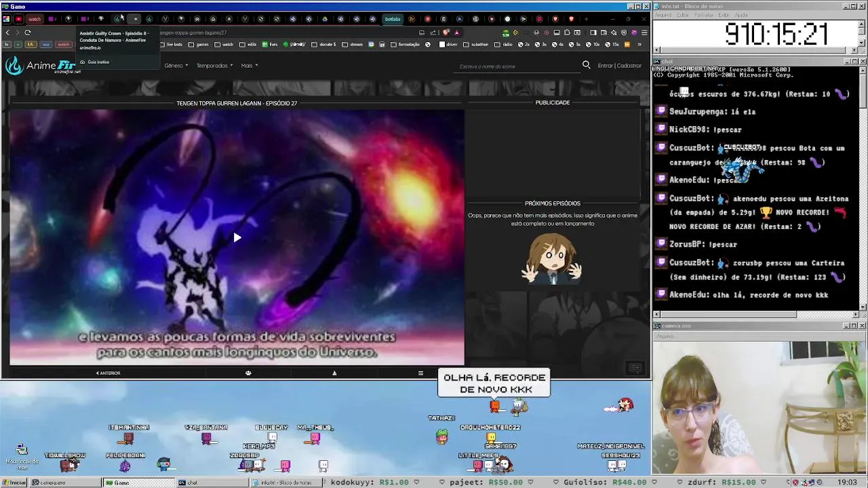
Task: Open the formatação bookmark folder
Action: [x=406, y=45]
